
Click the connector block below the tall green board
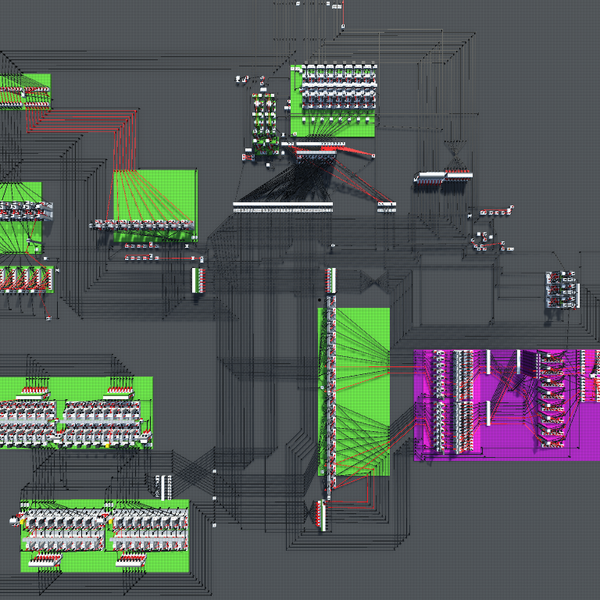point(321,515)
